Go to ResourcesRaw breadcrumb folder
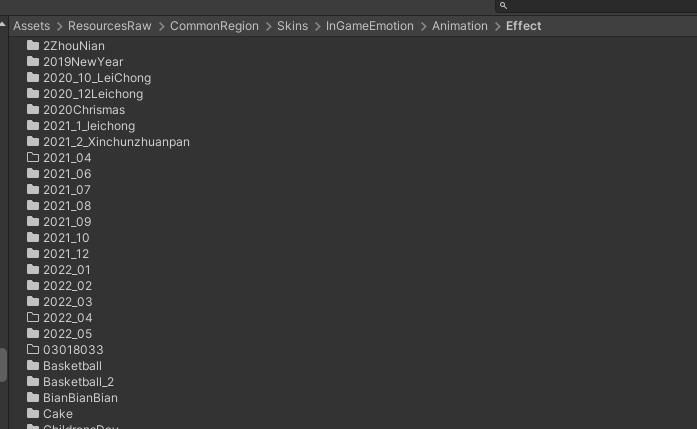The image size is (697, 429). click(x=109, y=26)
